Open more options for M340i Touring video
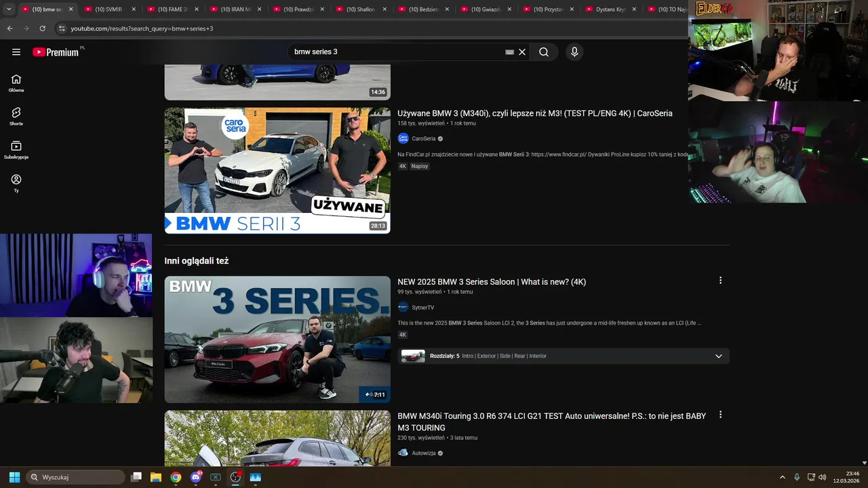The width and height of the screenshot is (868, 488). [x=720, y=414]
